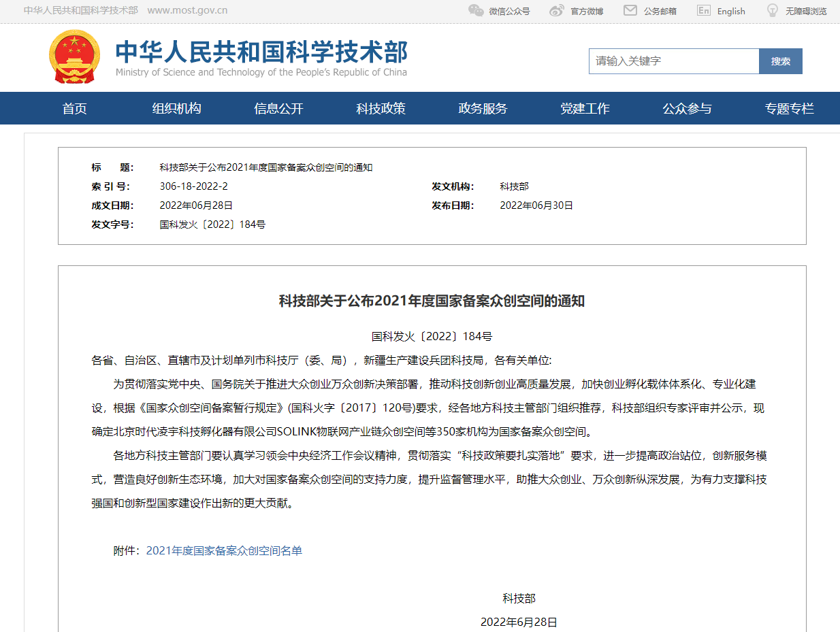Click the ministry name title banner
Viewport: 840px width, 632px height.
(x=261, y=58)
